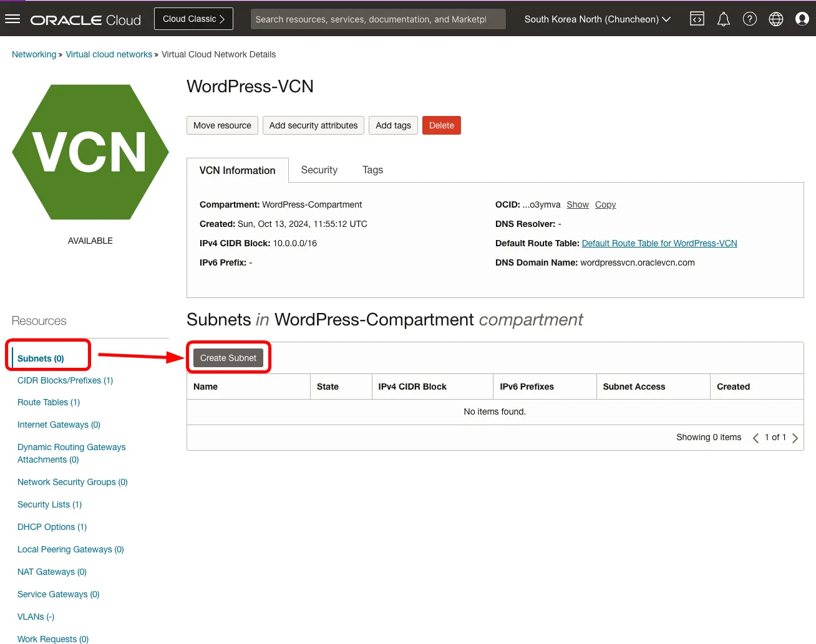Image resolution: width=816 pixels, height=644 pixels.
Task: Click the Oracle Cloud logo
Action: [85, 20]
